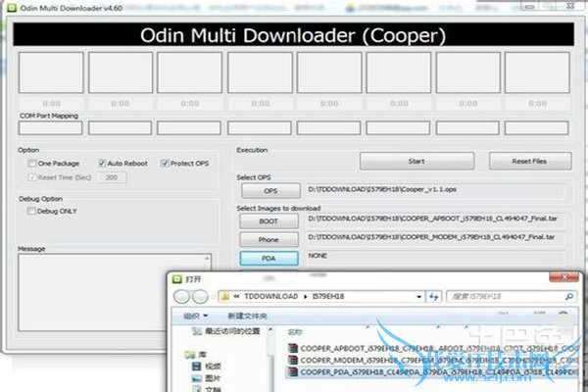Click the folder icon in address bar
Screen dimensions: 588x392
coord(225,296)
